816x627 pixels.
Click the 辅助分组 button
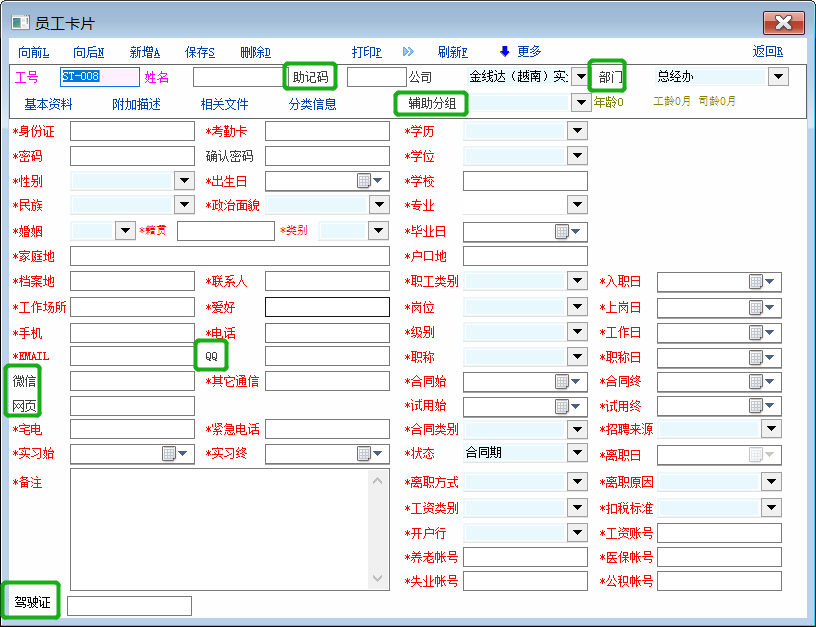[431, 103]
